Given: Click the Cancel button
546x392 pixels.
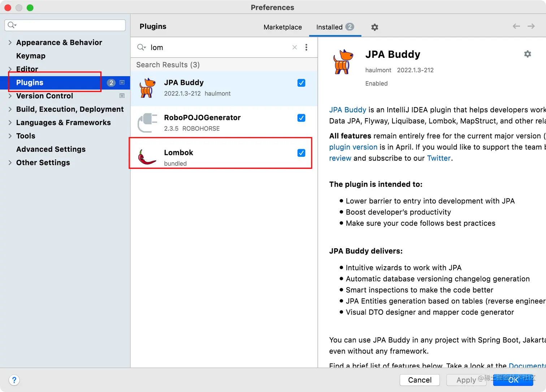Looking at the screenshot, I should [420, 380].
